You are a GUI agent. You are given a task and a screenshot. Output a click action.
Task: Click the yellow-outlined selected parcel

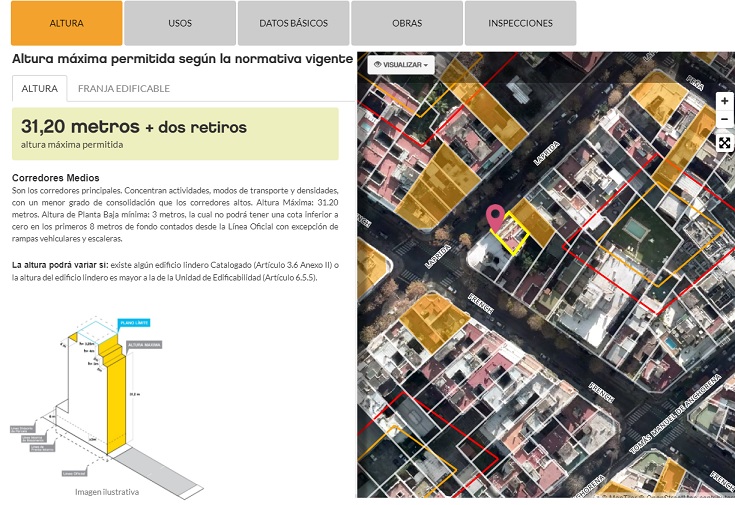pyautogui.click(x=513, y=234)
